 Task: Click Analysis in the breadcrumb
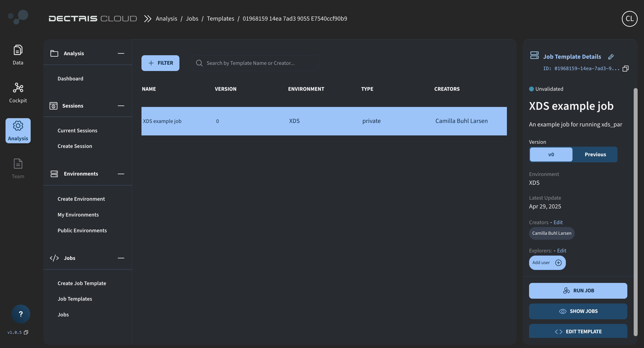(166, 19)
